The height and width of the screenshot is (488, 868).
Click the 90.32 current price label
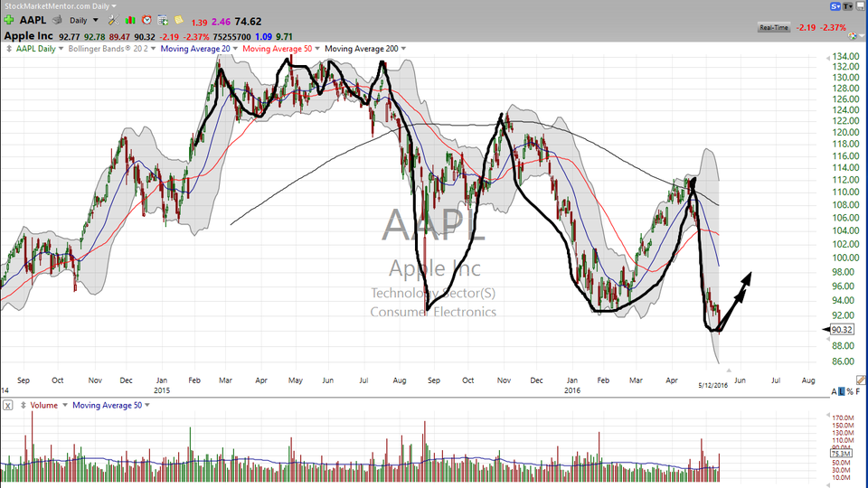pos(842,330)
